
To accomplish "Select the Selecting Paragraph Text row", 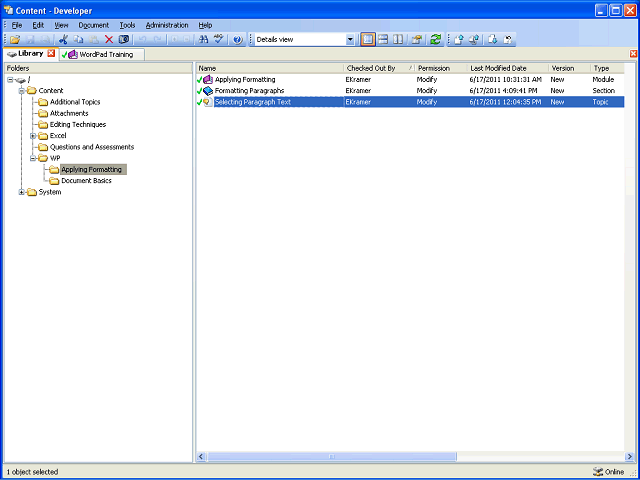I will coord(410,102).
